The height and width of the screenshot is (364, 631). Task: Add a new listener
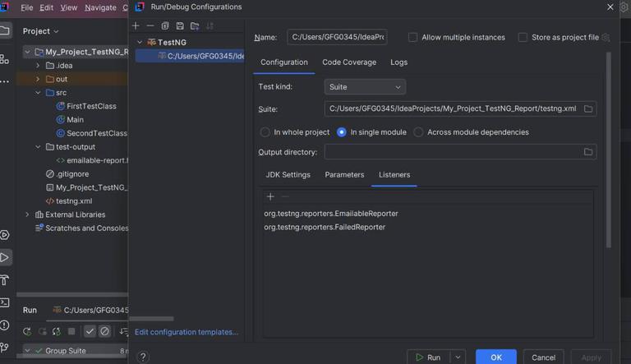coord(270,196)
